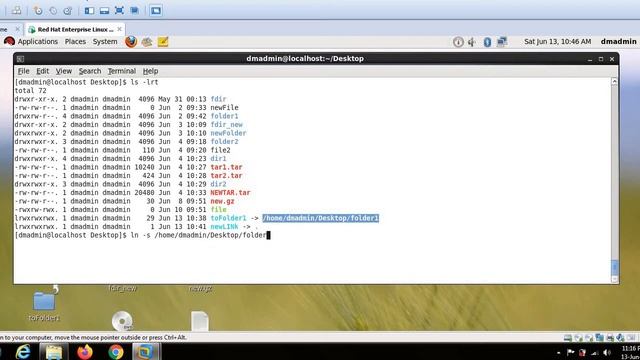Screen dimensions: 640x360
Task: Click the newFolder entry in listing
Action: point(228,133)
